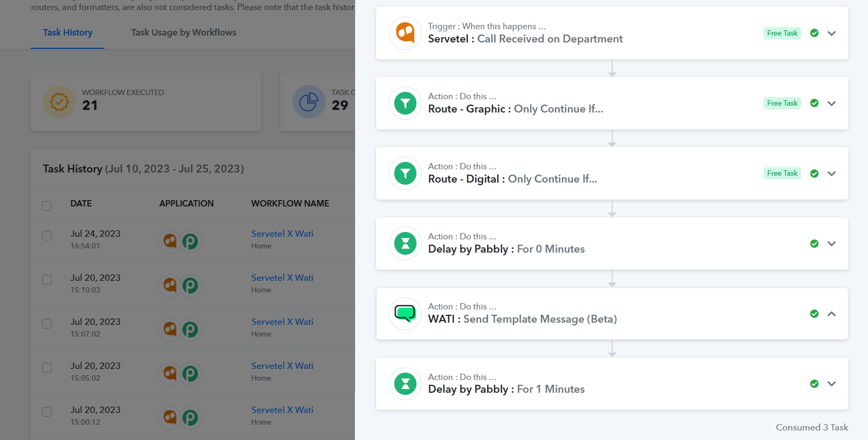Open Servetel X Wati workflow from 15:10:03 row
868x440 pixels.
click(282, 278)
